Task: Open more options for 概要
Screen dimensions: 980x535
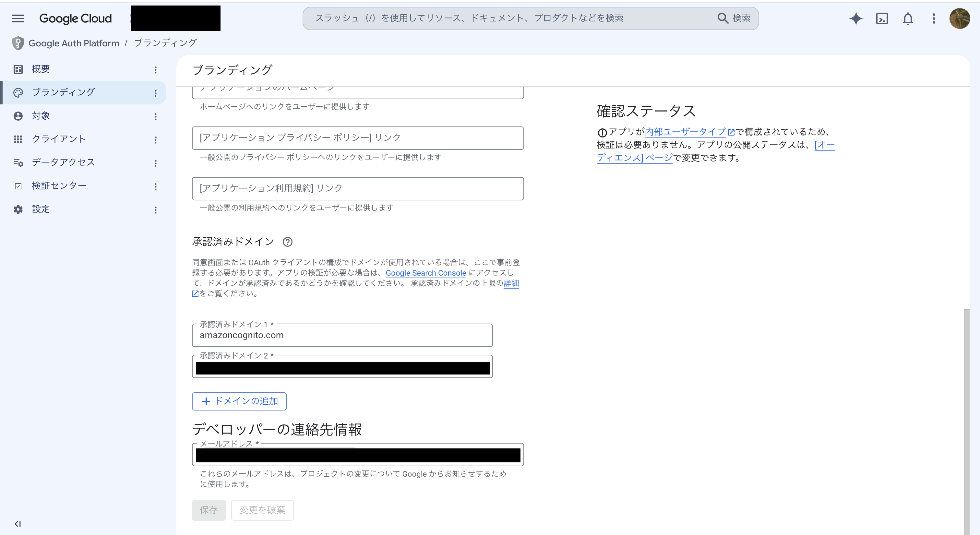Action: tap(155, 70)
